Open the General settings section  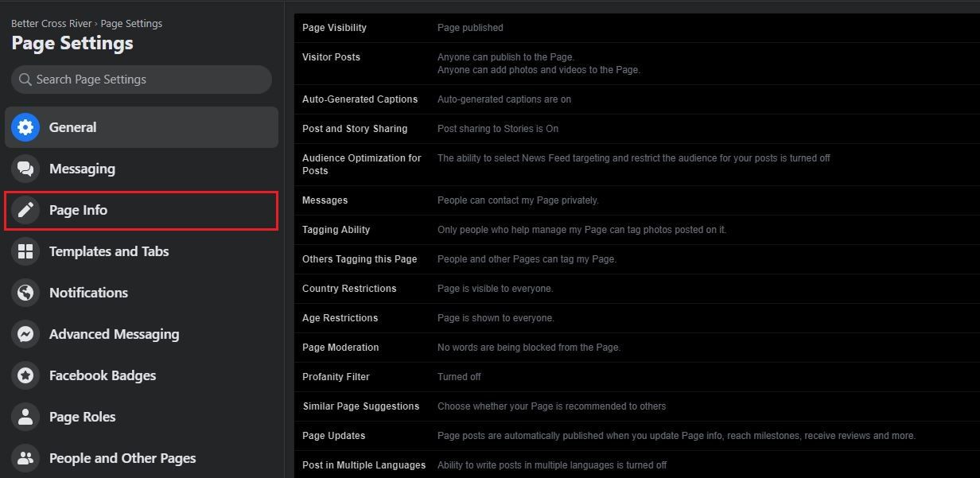pos(142,127)
